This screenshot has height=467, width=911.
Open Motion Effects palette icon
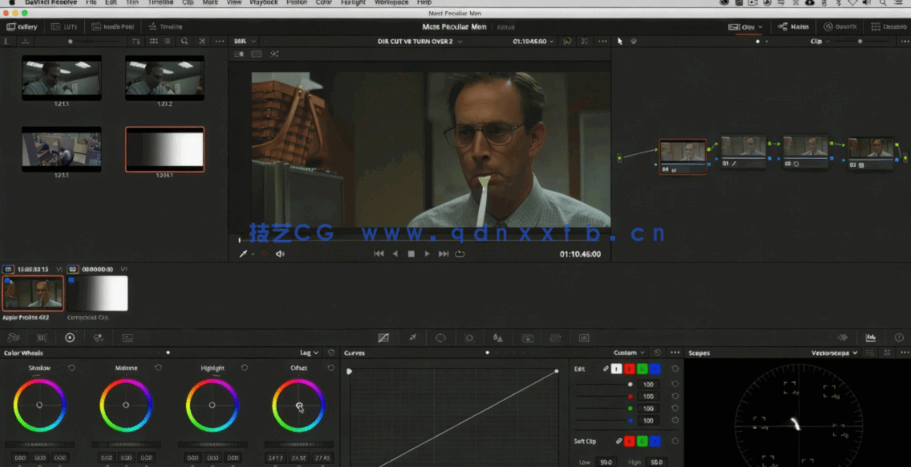[x=127, y=337]
